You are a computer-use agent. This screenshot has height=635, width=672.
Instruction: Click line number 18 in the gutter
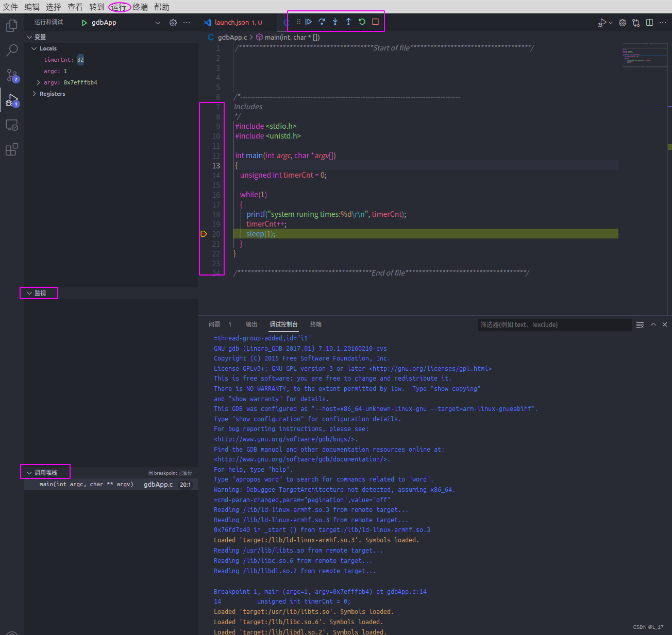[216, 215]
